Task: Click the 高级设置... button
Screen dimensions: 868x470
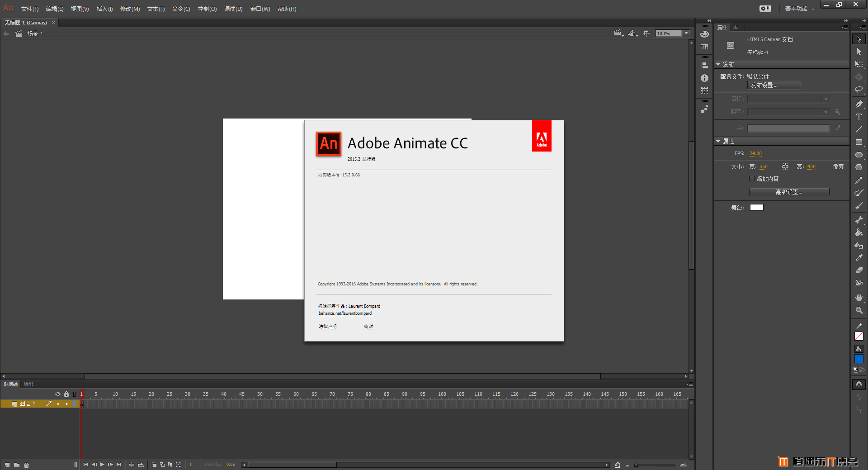Action: click(789, 192)
